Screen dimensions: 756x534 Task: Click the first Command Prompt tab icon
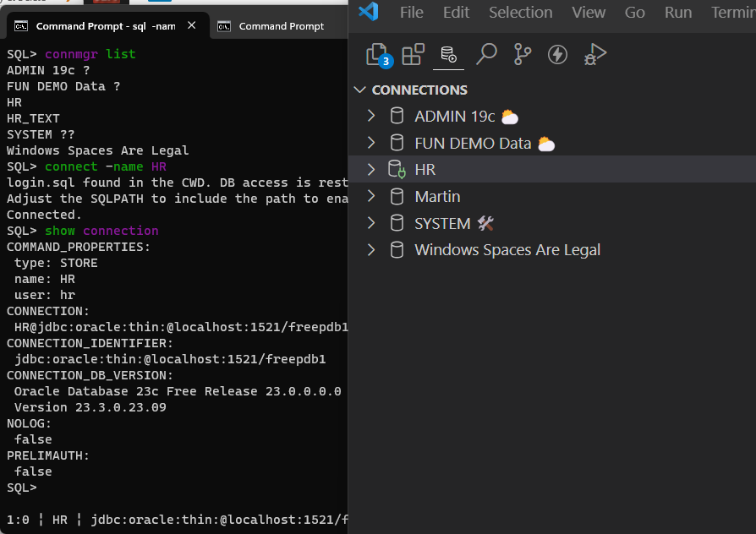coord(21,26)
